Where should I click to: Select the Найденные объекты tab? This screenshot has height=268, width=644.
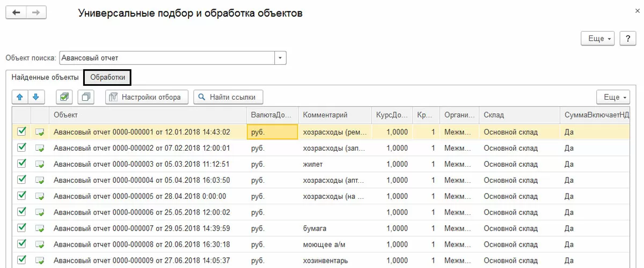(45, 77)
